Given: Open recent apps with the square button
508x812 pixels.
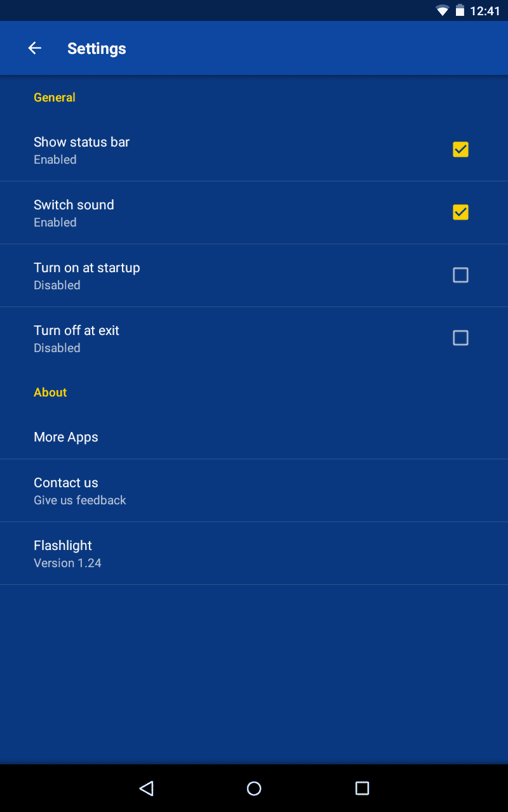Looking at the screenshot, I should (362, 788).
